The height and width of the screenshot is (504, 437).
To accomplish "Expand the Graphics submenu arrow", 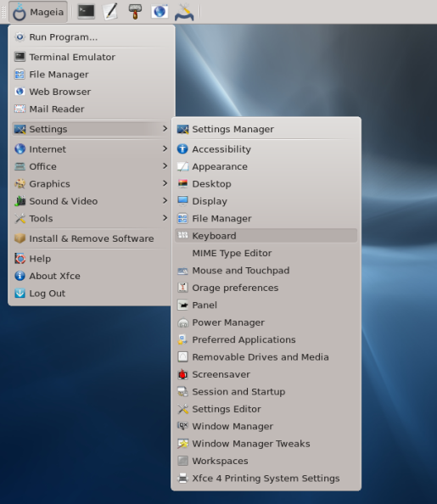I will 165,183.
